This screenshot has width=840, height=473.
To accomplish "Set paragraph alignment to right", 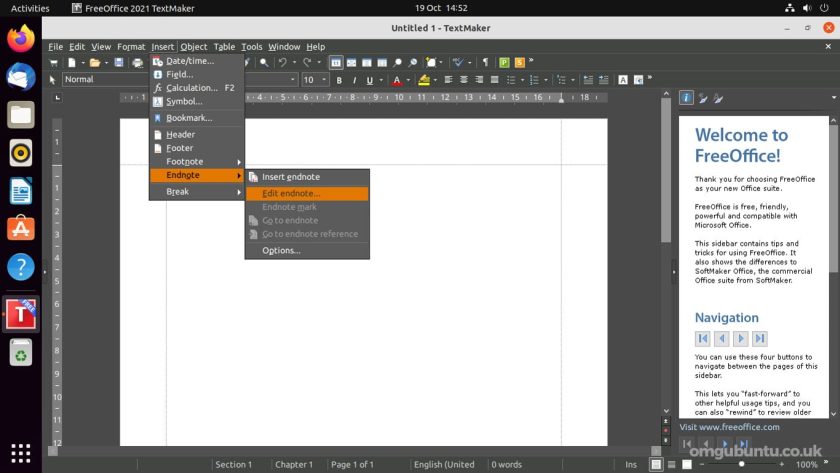I will pyautogui.click(x=479, y=80).
